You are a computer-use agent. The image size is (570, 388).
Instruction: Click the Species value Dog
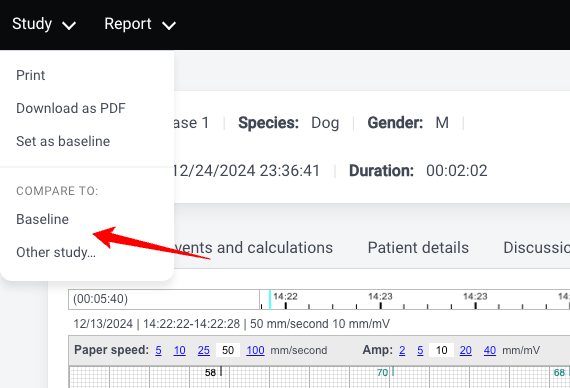[x=325, y=123]
